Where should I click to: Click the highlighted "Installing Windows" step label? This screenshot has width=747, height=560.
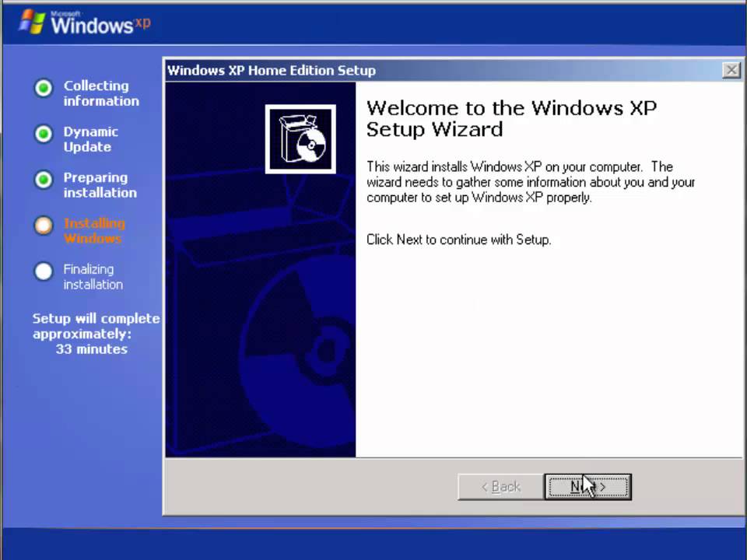pyautogui.click(x=94, y=230)
